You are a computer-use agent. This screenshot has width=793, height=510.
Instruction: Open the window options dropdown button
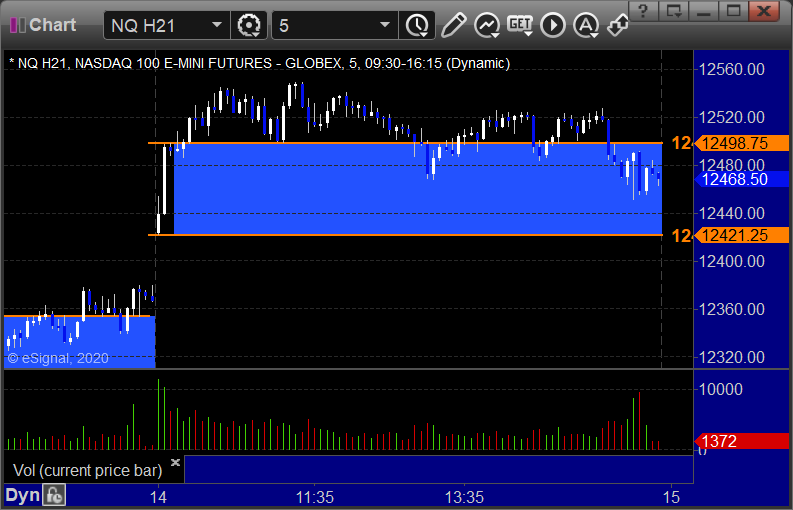click(674, 10)
